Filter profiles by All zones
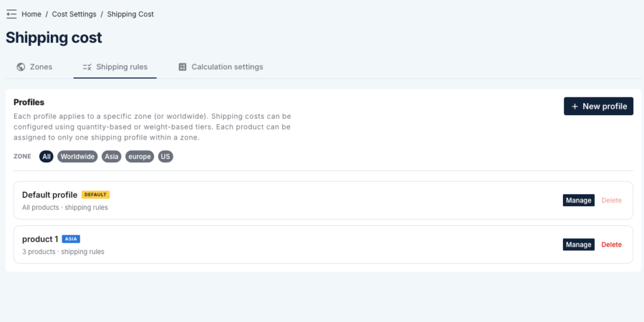Image resolution: width=644 pixels, height=322 pixels. coord(46,157)
